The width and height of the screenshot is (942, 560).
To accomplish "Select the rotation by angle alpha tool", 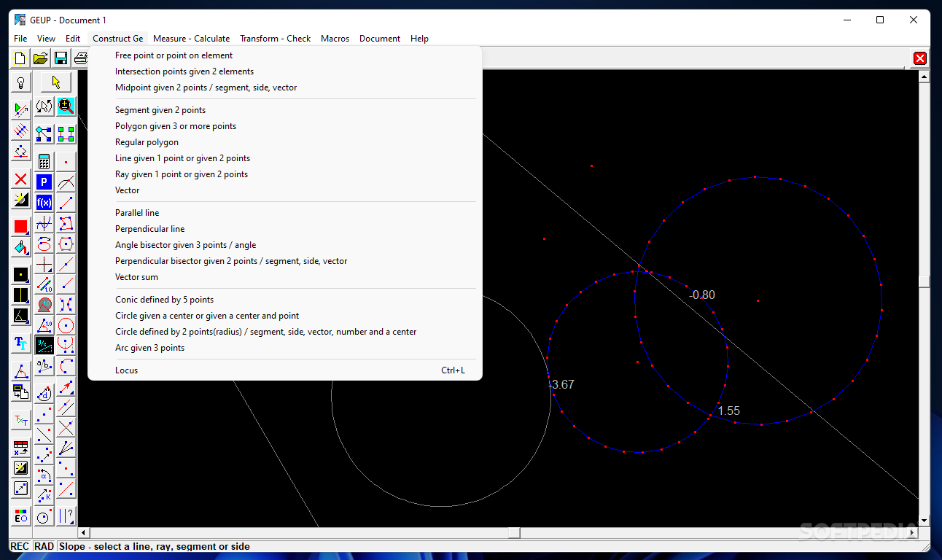I will point(44,476).
